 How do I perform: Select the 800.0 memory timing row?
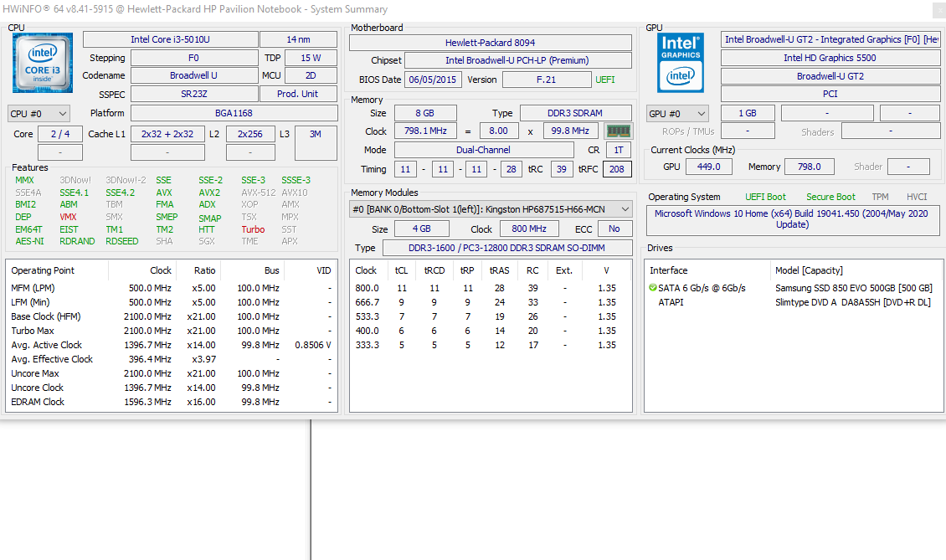coord(491,288)
